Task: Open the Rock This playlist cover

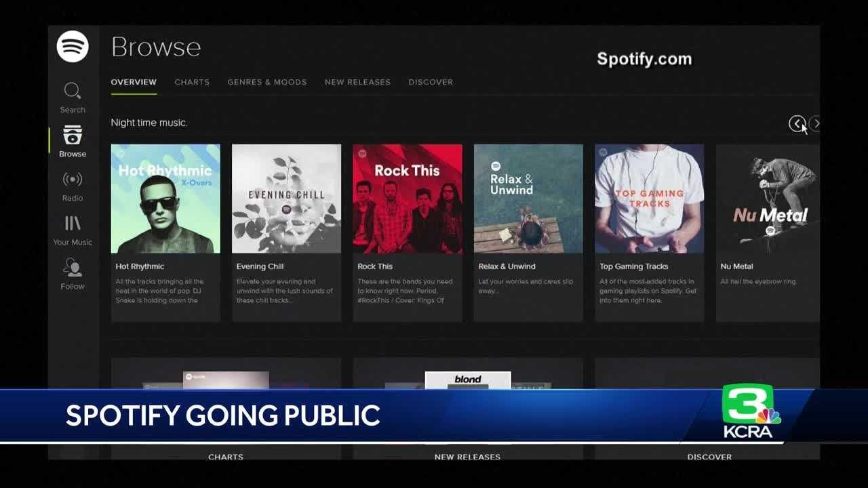Action: coord(408,199)
